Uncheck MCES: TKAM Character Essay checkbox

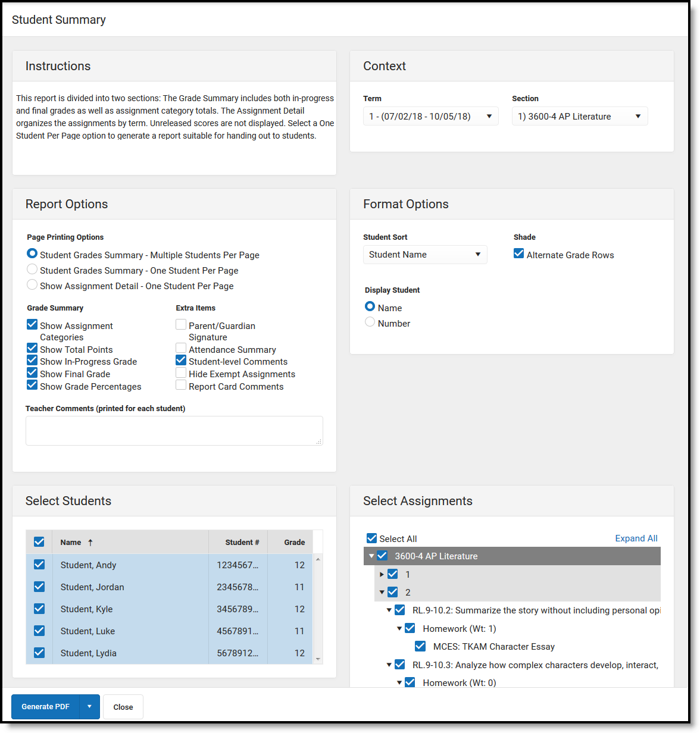pyautogui.click(x=420, y=646)
